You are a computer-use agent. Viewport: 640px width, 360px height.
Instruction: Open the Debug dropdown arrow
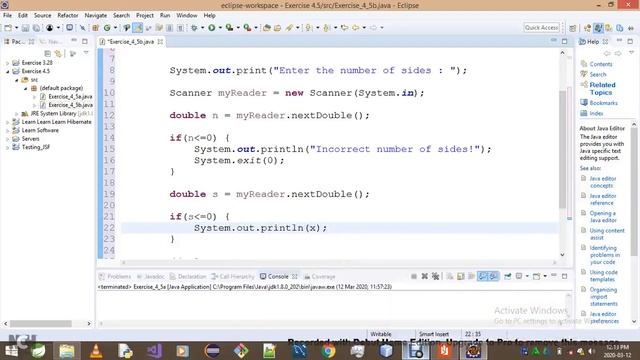pyautogui.click(x=202, y=28)
